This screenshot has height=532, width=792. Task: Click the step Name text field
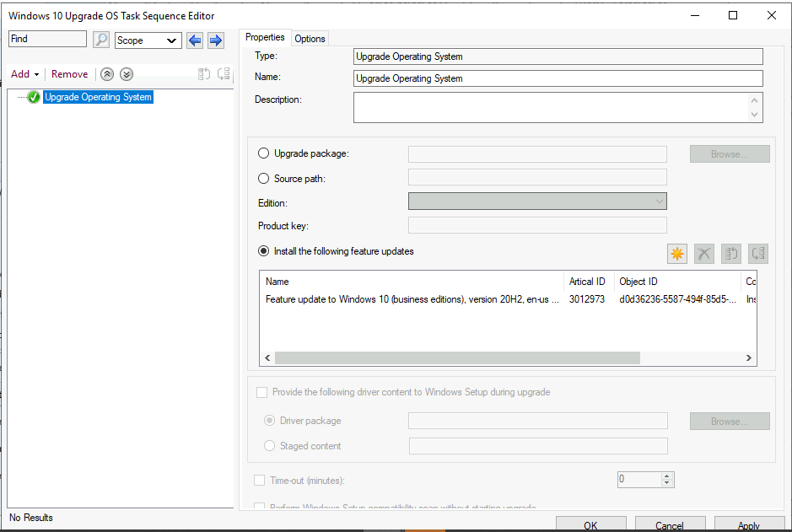pos(558,78)
